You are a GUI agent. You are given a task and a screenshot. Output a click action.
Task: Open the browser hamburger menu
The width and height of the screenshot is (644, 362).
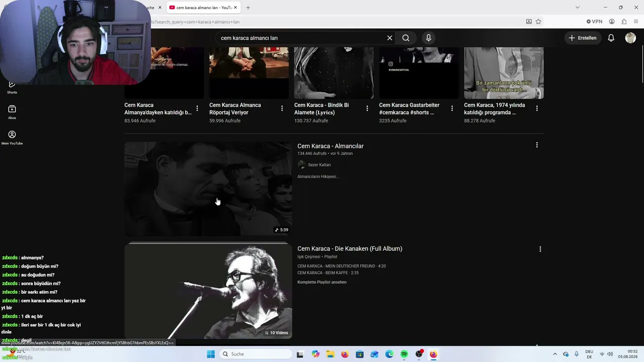[636, 22]
